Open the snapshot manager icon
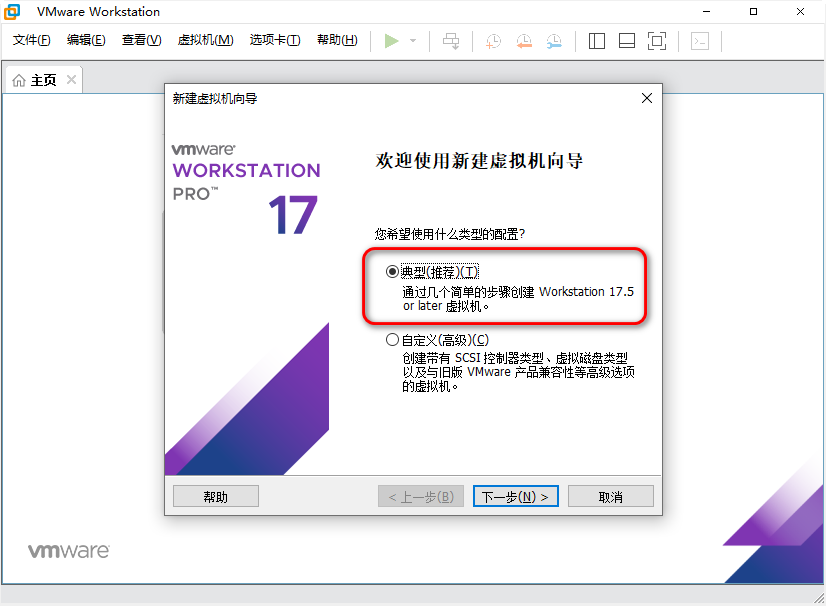826x606 pixels. 554,41
